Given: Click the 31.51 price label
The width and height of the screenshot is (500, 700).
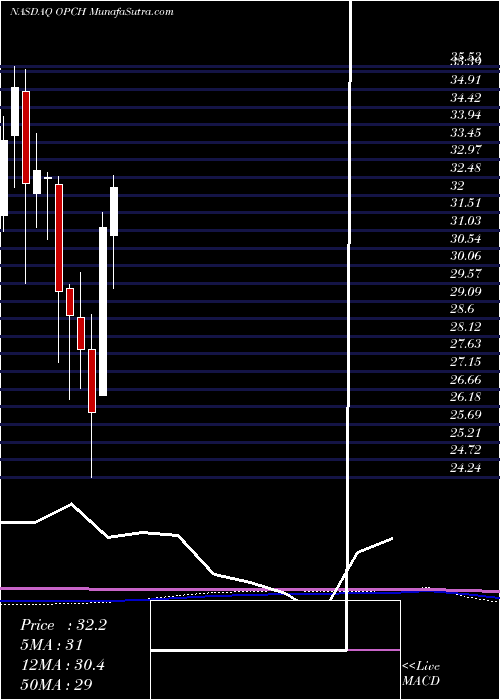Looking at the screenshot, I should tap(466, 204).
